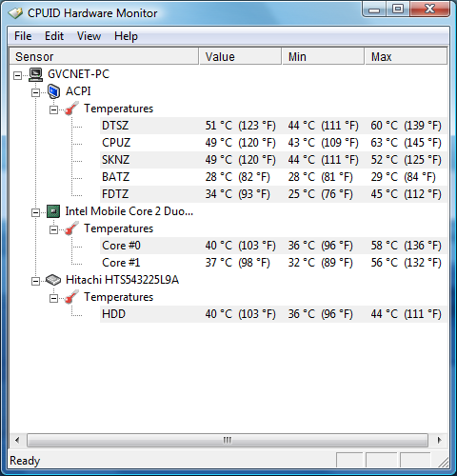Collapse the Intel Mobile Core 2 Duo node

[36, 212]
